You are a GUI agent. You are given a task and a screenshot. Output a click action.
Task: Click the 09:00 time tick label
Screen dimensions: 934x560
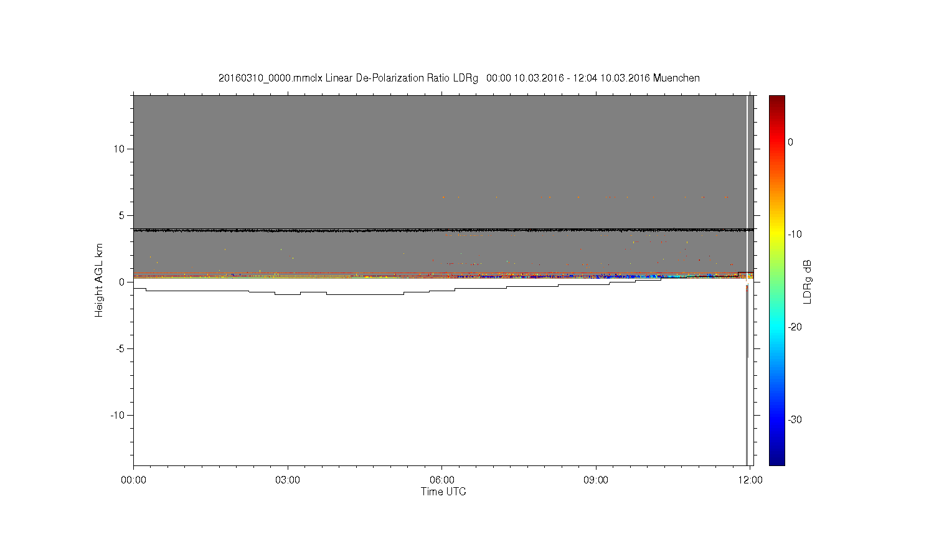point(596,480)
